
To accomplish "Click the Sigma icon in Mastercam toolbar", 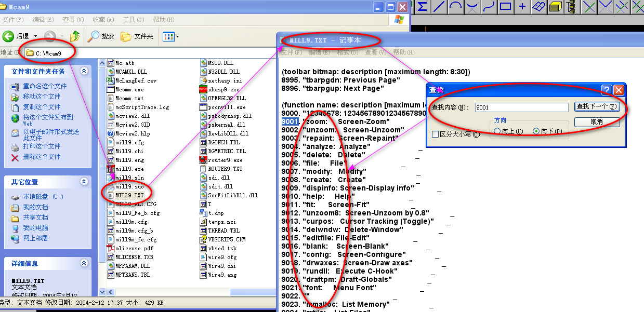I will 423,7.
